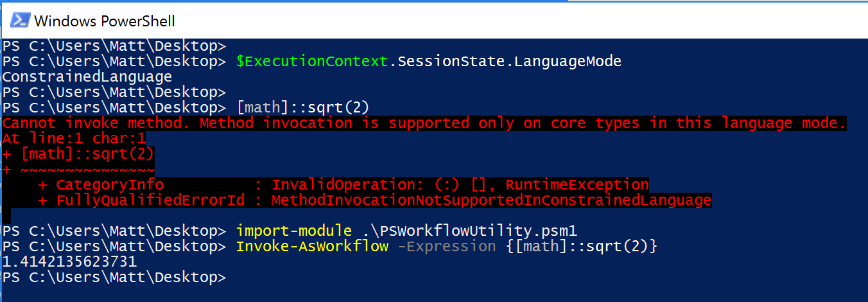868x302 pixels.
Task: Click MethodInvocationNotSupportedInConstrainedLanguage error ID
Action: [x=492, y=200]
